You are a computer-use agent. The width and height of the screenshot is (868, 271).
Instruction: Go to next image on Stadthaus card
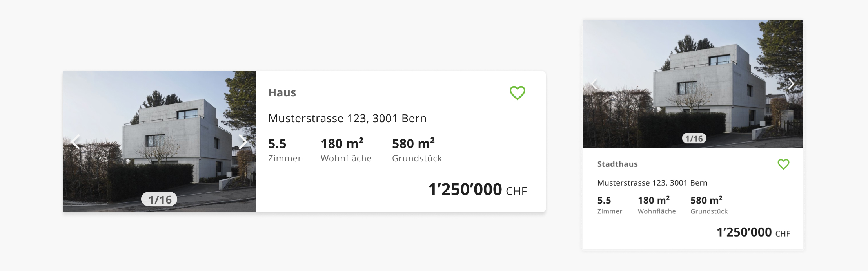tap(791, 83)
